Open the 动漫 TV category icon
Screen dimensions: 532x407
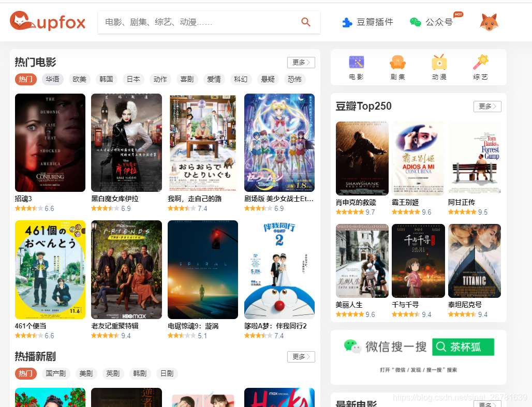(x=439, y=68)
